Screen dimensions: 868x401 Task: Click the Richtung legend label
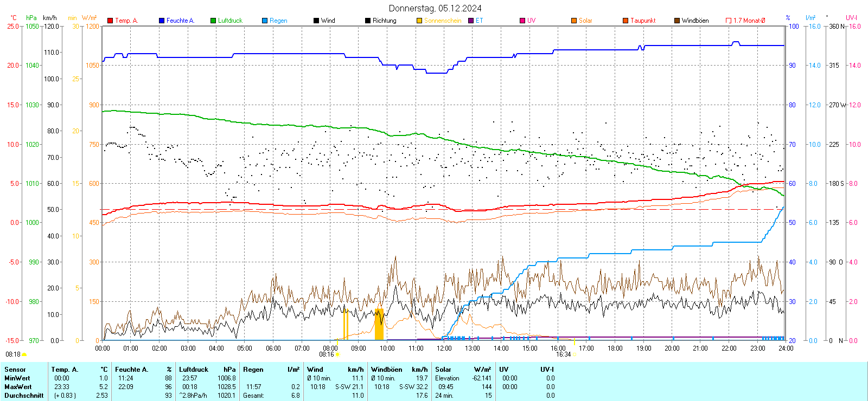coord(384,21)
